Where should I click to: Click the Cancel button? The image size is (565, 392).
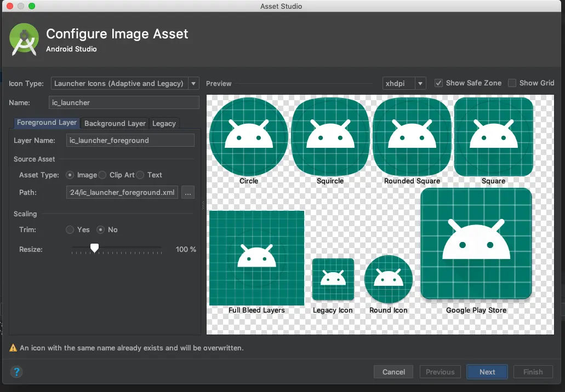coord(393,372)
